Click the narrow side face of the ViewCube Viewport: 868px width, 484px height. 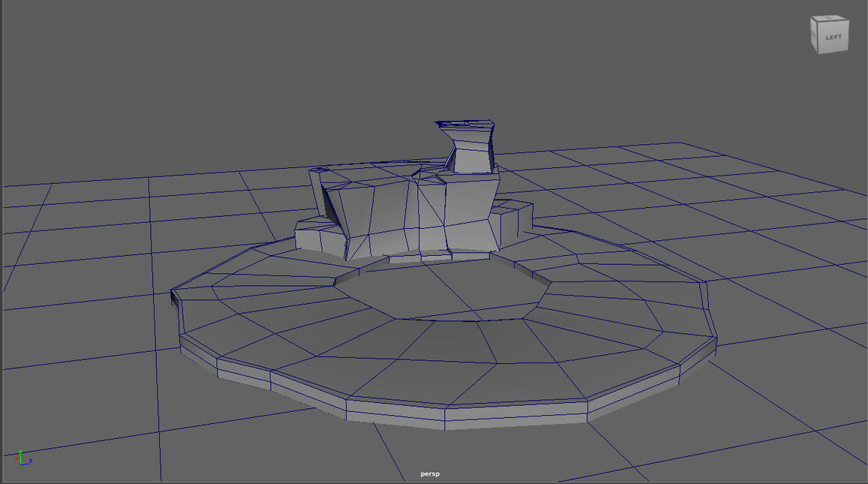tap(816, 35)
